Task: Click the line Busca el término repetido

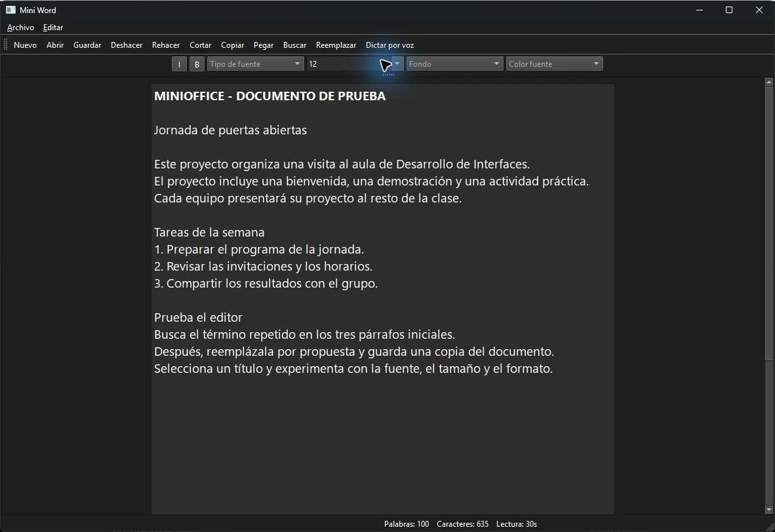Action: pos(304,334)
